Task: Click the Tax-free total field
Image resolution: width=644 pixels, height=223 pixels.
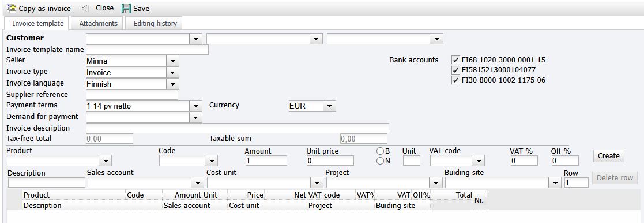Action: pos(109,139)
